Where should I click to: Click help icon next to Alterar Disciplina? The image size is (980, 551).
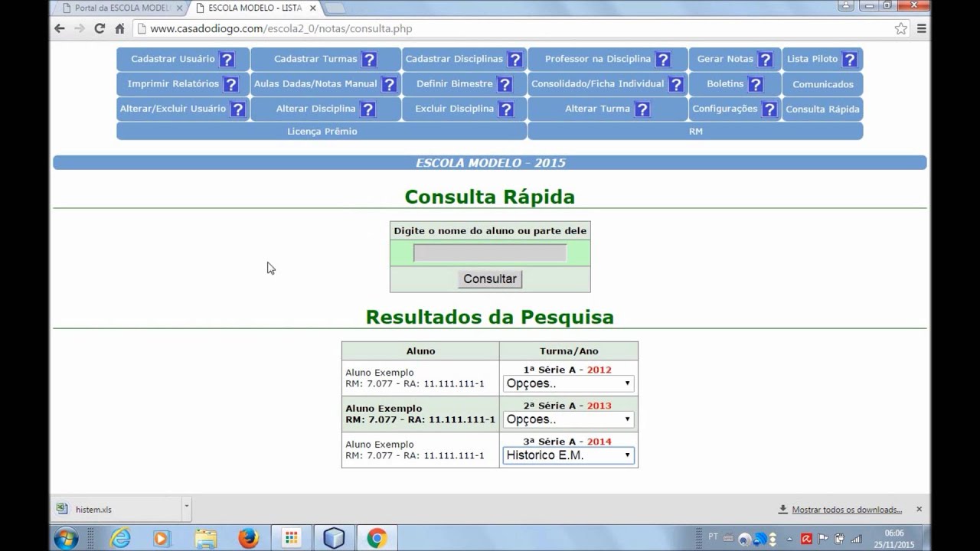point(367,109)
